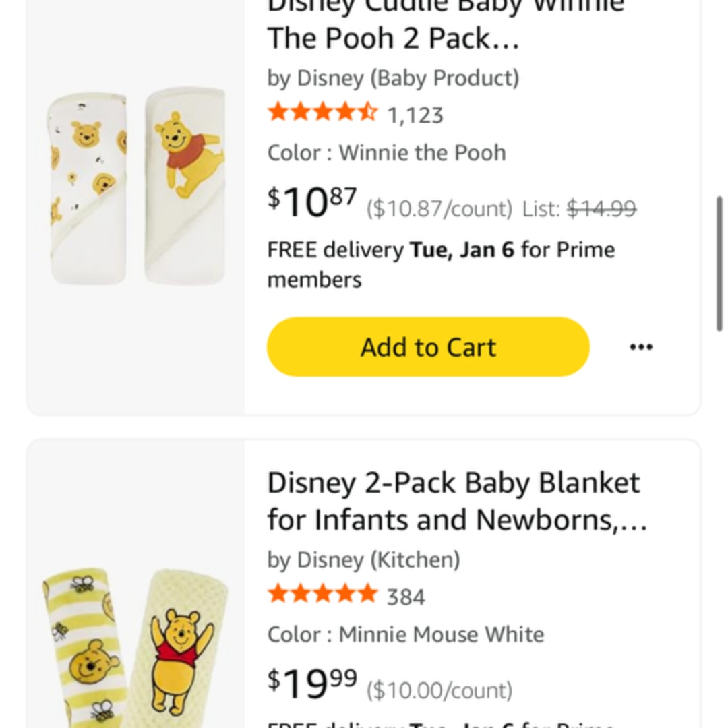Click the 5-star rating icons of the blanket
Viewport: 728px width, 728px height.
[322, 594]
